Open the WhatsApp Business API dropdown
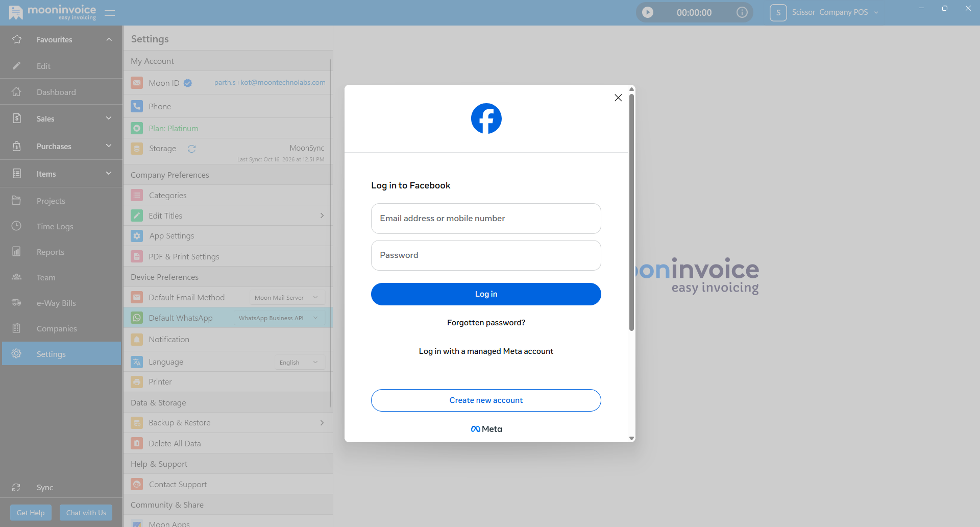Image resolution: width=980 pixels, height=527 pixels. 279,318
